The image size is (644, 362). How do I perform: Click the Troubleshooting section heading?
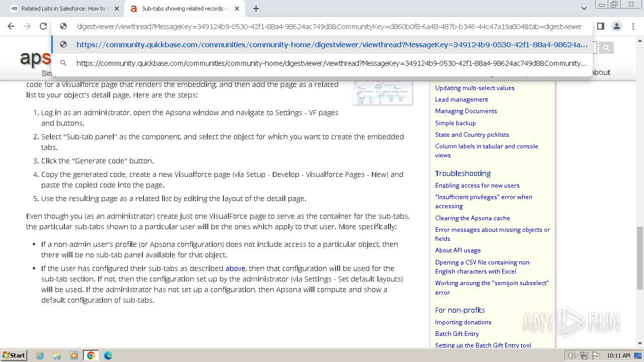click(x=463, y=173)
